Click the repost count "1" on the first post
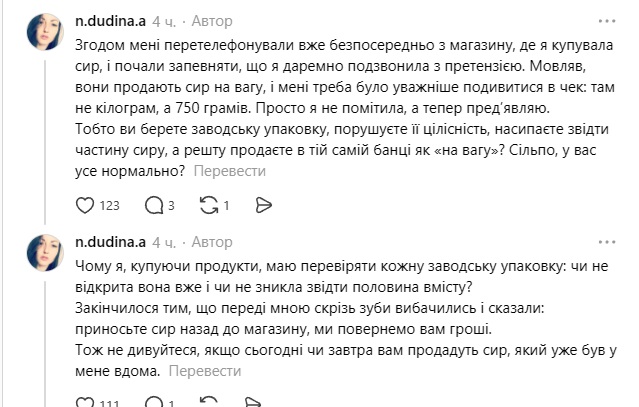The width and height of the screenshot is (639, 407). click(226, 206)
